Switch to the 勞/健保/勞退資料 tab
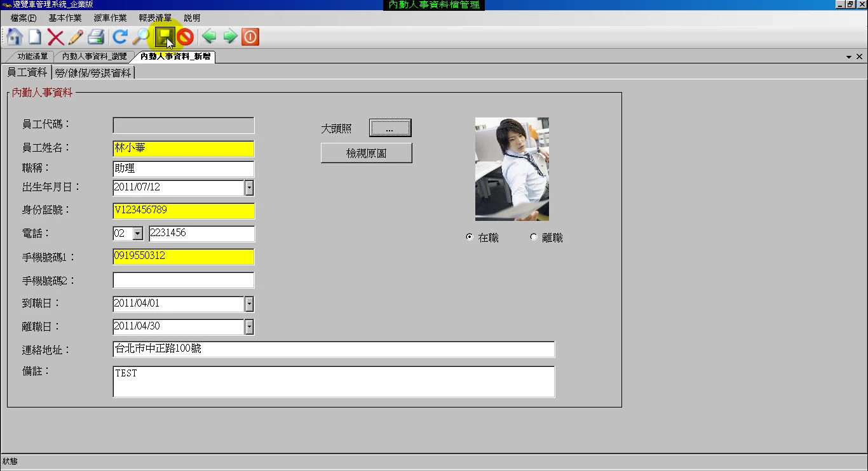This screenshot has width=868, height=471. point(93,73)
